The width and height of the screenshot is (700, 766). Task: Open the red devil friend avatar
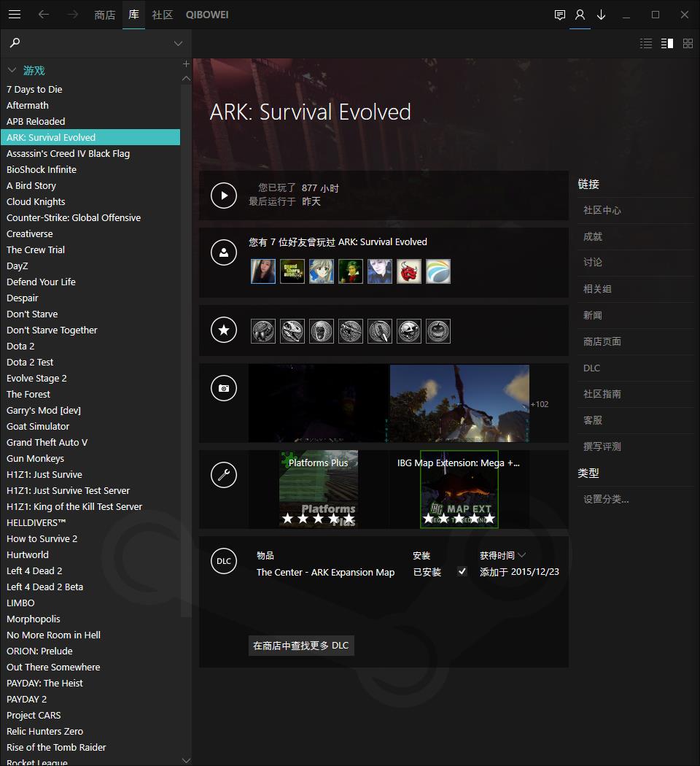tap(409, 271)
